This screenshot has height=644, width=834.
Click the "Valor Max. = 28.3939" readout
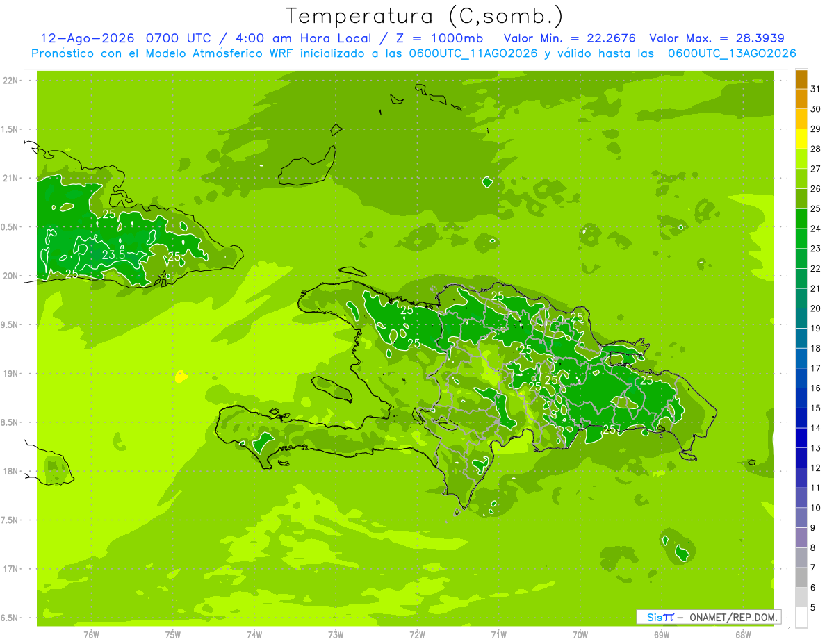717,38
